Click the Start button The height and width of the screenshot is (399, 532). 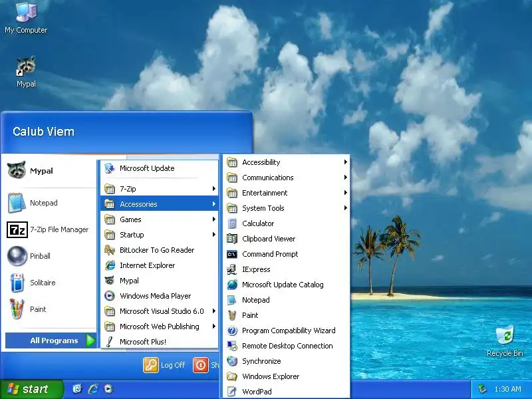[31, 389]
